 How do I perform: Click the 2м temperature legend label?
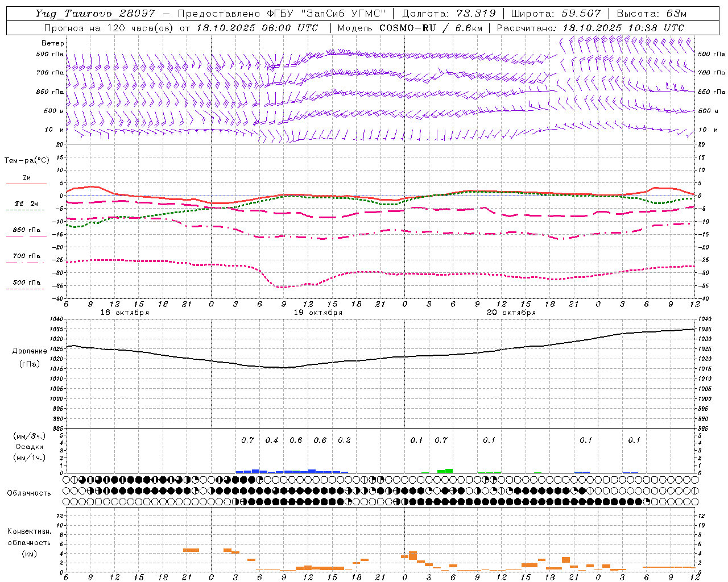26,177
